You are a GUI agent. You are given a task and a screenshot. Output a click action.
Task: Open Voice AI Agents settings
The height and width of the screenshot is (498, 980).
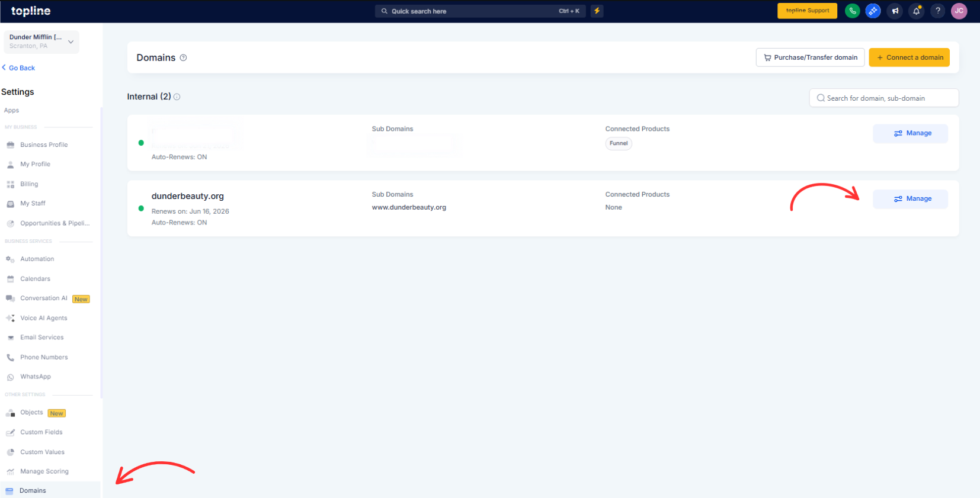pyautogui.click(x=44, y=319)
